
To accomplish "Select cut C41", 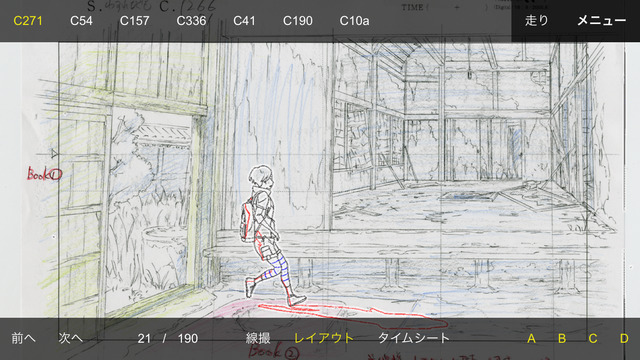I will 244,21.
